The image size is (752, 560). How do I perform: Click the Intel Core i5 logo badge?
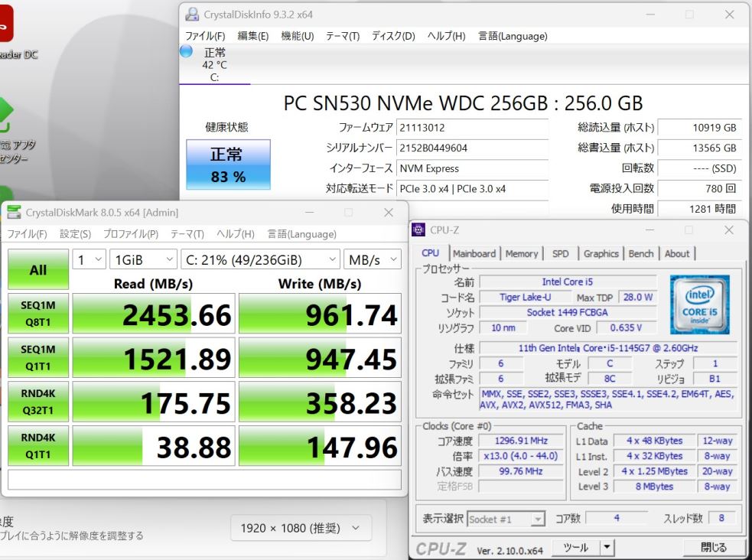pyautogui.click(x=700, y=304)
